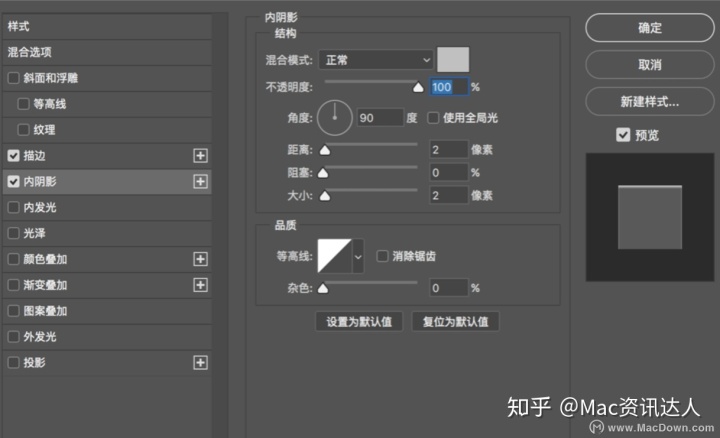
Task: Click 复位为默认值 button
Action: pos(455,321)
